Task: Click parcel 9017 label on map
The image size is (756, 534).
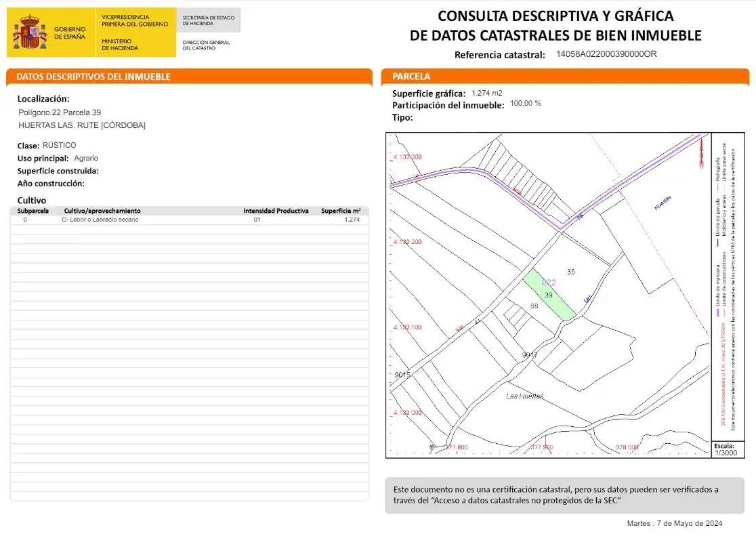Action: click(529, 355)
